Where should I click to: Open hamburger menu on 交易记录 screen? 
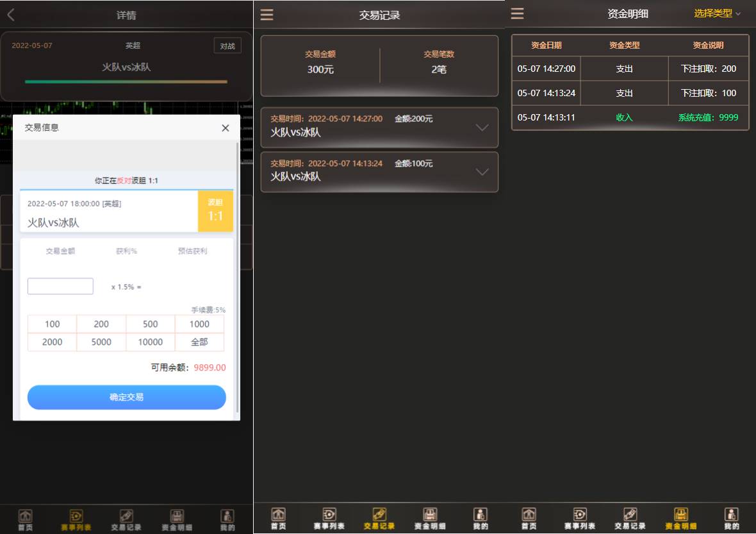[x=267, y=15]
